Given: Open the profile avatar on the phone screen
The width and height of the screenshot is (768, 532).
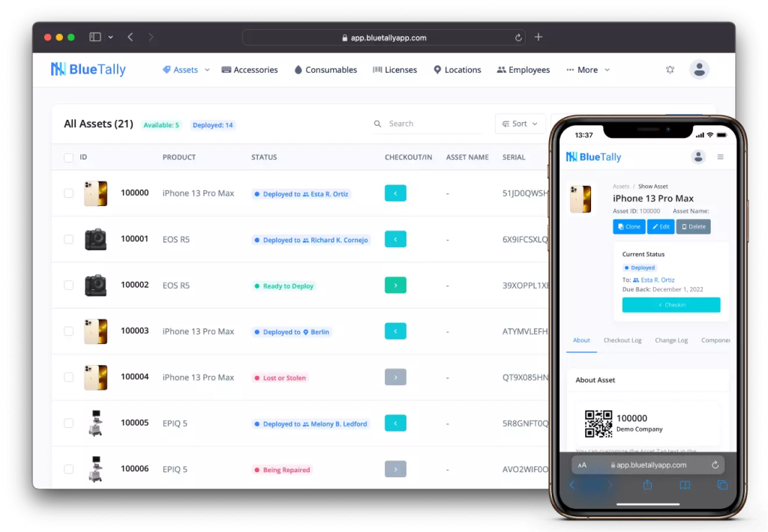Looking at the screenshot, I should click(x=698, y=157).
